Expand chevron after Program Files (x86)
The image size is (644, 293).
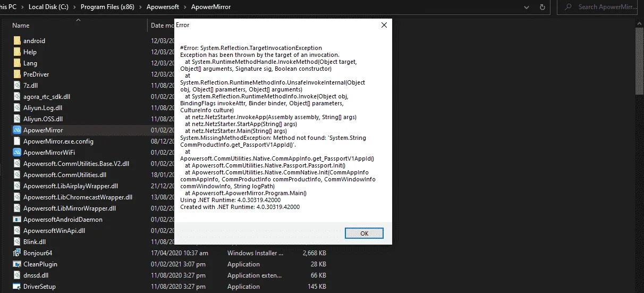pyautogui.click(x=140, y=7)
